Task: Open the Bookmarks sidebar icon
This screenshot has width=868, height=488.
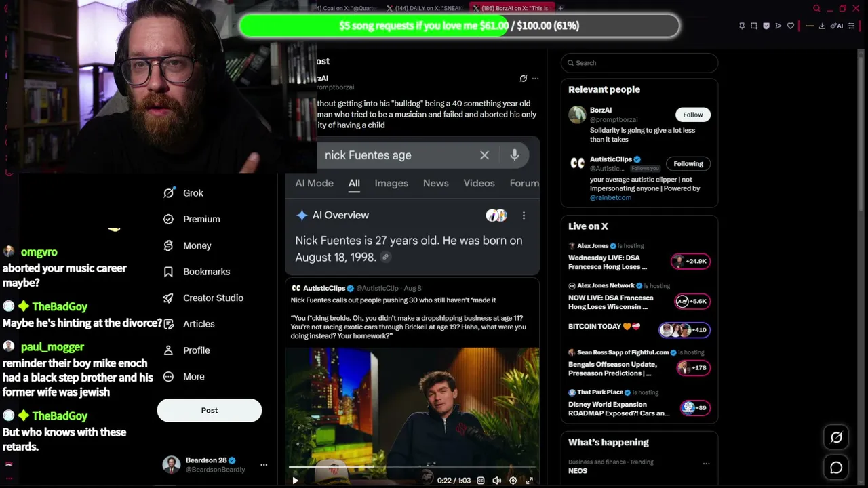Action: coord(169,272)
